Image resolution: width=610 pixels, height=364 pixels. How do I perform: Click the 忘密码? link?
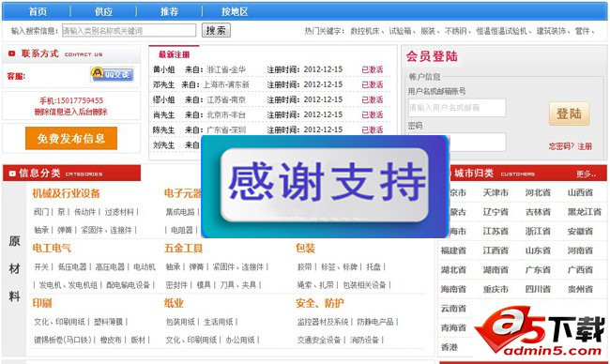click(x=561, y=146)
